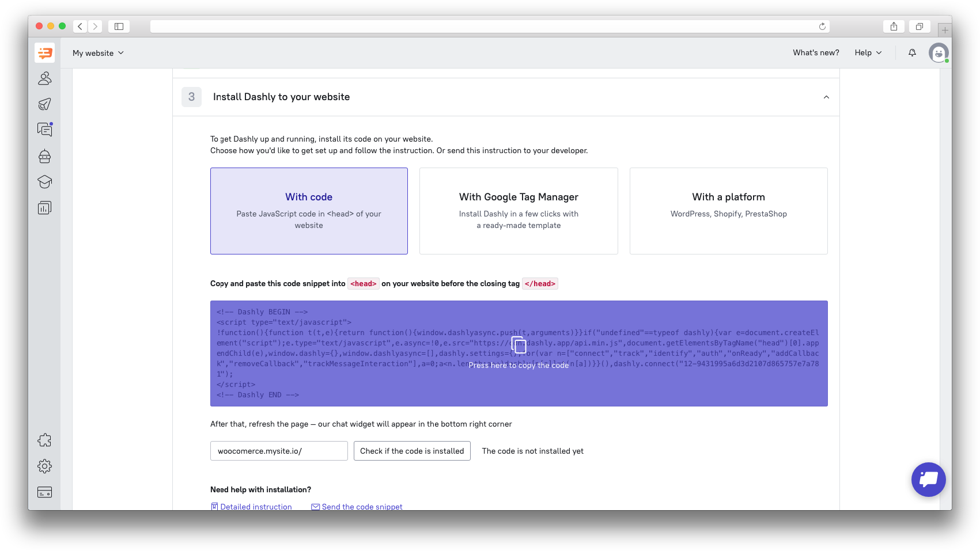Viewport: 980px width, 551px height.
Task: Reload the page in address bar
Action: point(822,26)
